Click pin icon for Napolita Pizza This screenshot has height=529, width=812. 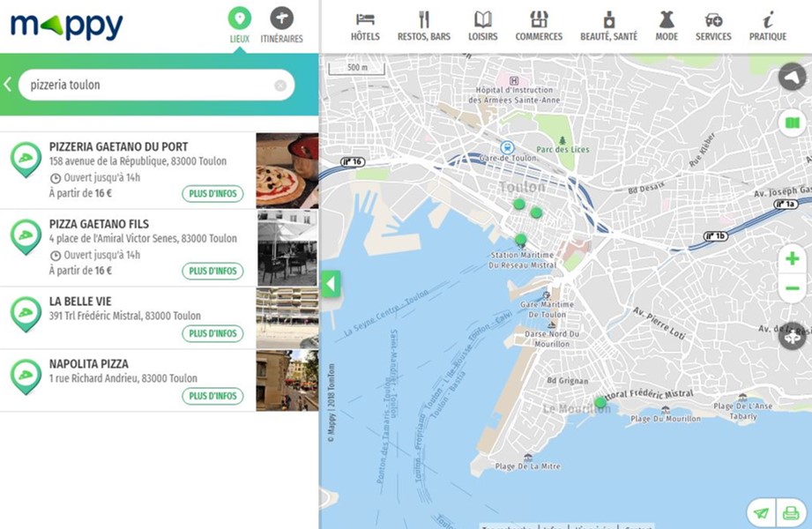(26, 376)
